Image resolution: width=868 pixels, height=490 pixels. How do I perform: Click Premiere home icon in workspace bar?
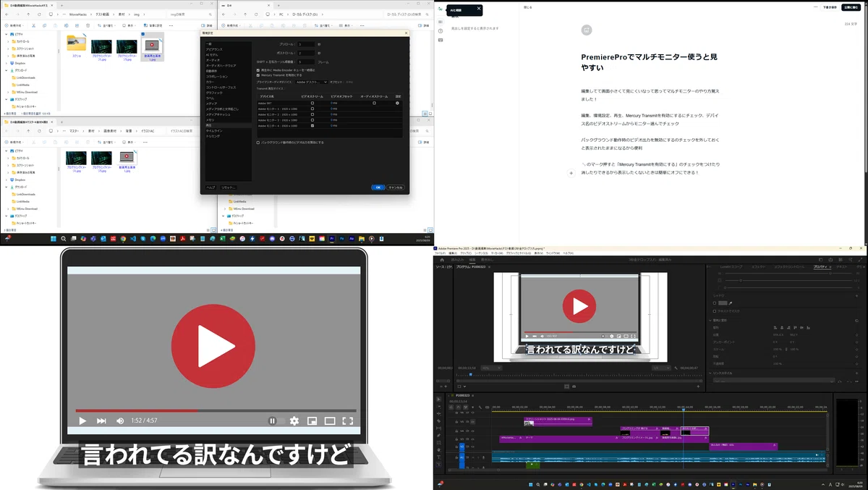(x=442, y=260)
